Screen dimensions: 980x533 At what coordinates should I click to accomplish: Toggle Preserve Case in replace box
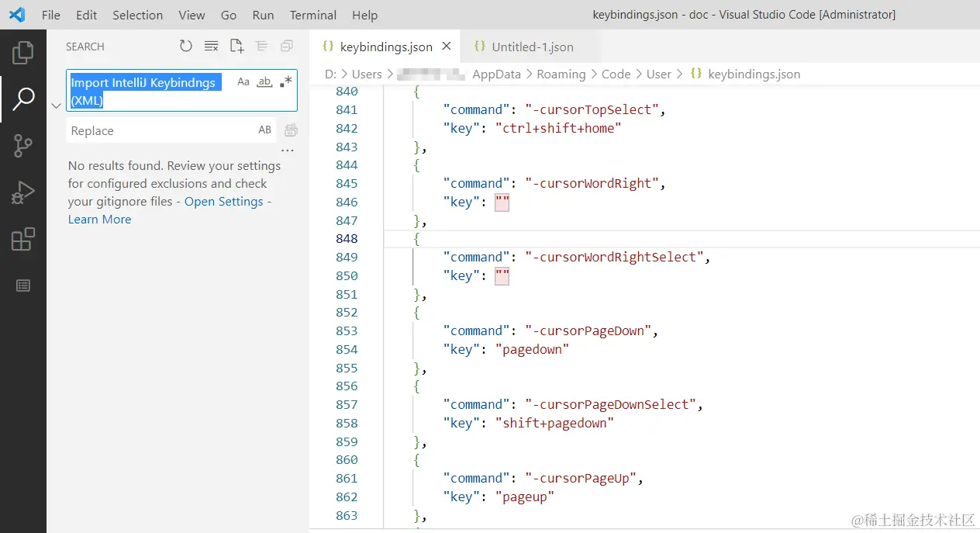click(265, 130)
